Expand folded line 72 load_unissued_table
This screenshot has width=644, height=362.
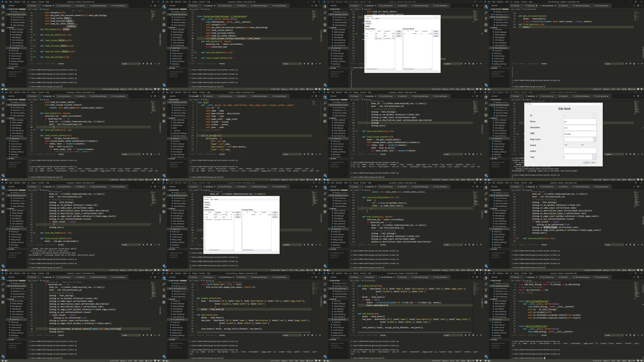(34, 46)
